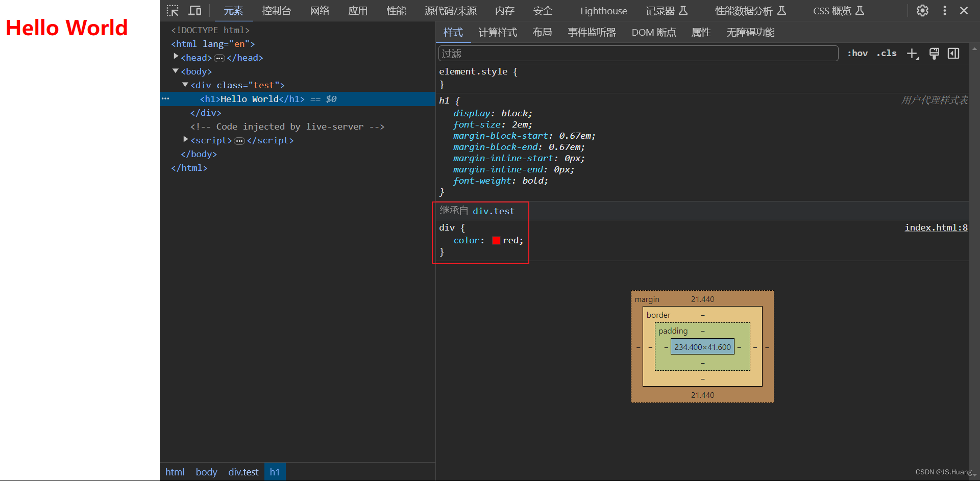Toggle the device toolbar icon

tap(195, 11)
